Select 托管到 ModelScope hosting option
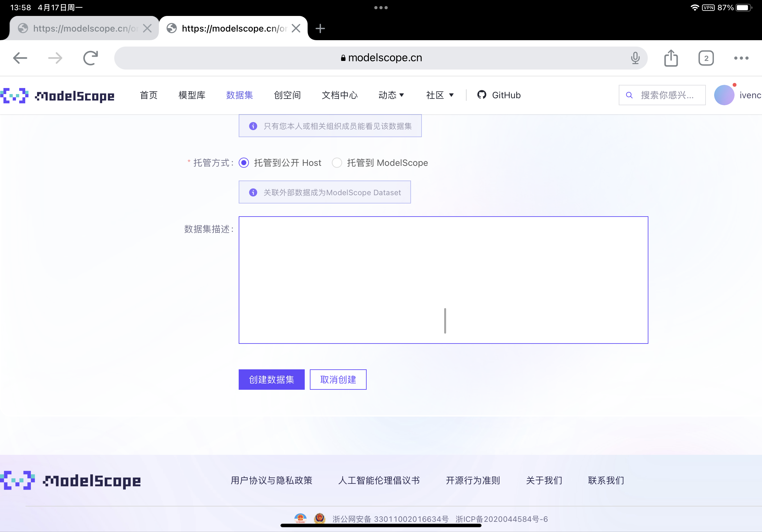762x532 pixels. (337, 163)
